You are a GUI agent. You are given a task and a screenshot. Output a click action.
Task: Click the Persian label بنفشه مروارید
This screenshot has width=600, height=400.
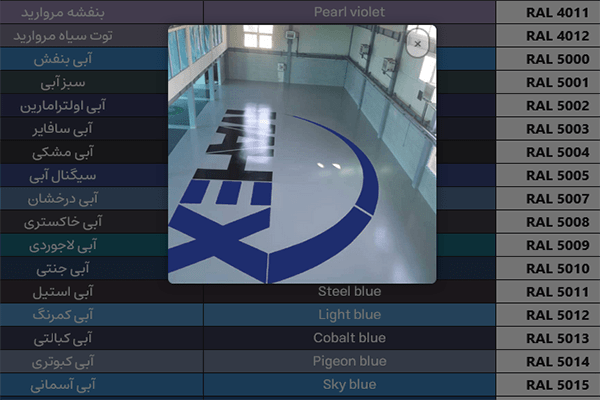[x=63, y=12]
